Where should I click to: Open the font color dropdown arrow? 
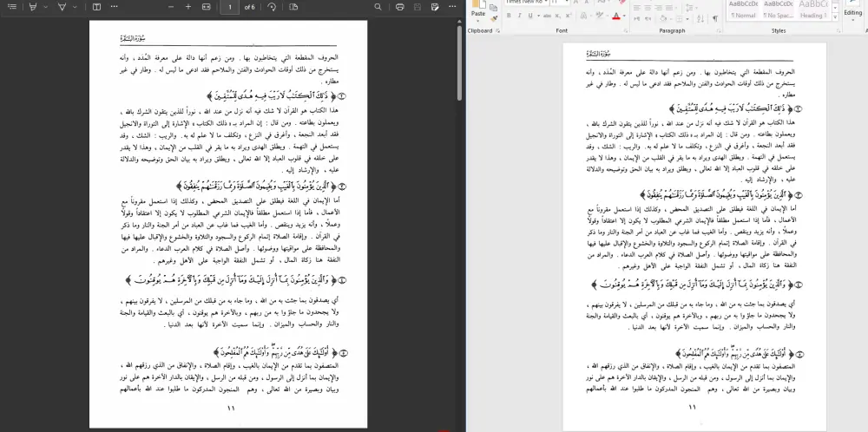pos(624,16)
